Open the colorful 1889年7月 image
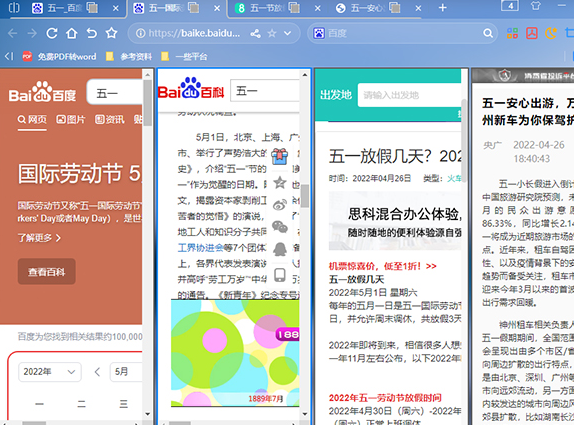574x425 pixels. [235, 353]
